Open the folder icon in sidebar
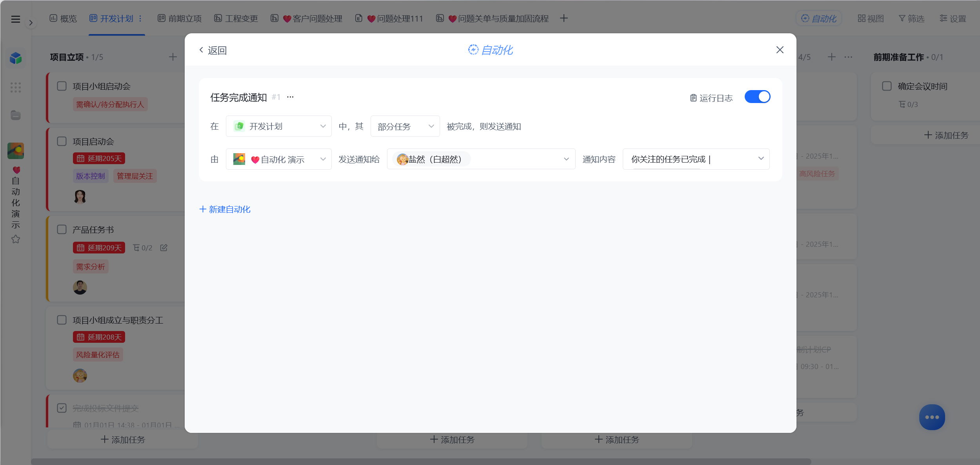This screenshot has height=465, width=980. (x=16, y=115)
